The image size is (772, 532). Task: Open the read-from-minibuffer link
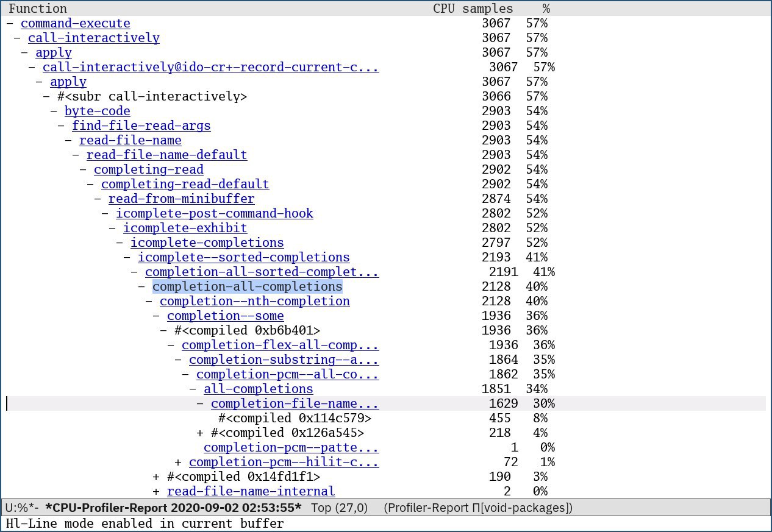pyautogui.click(x=182, y=199)
